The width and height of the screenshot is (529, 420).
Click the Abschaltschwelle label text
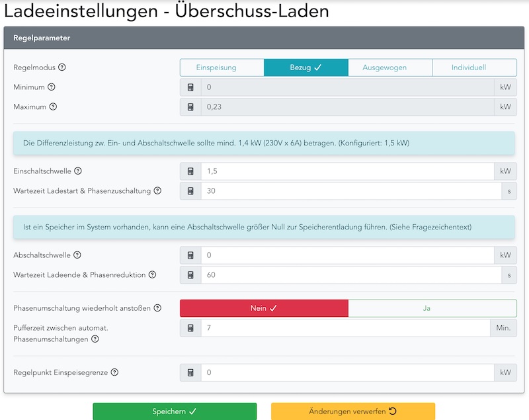point(42,255)
